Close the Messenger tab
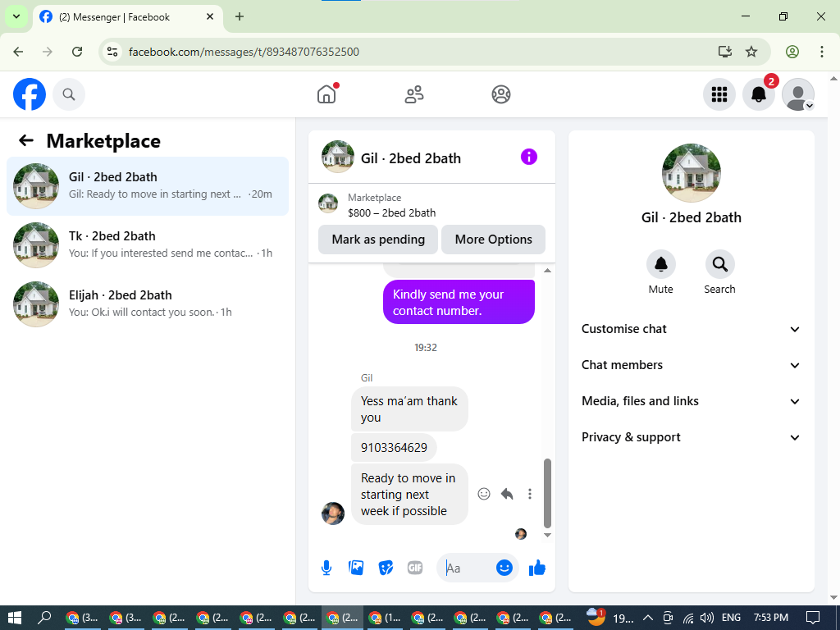Viewport: 840px width, 630px height. (210, 16)
